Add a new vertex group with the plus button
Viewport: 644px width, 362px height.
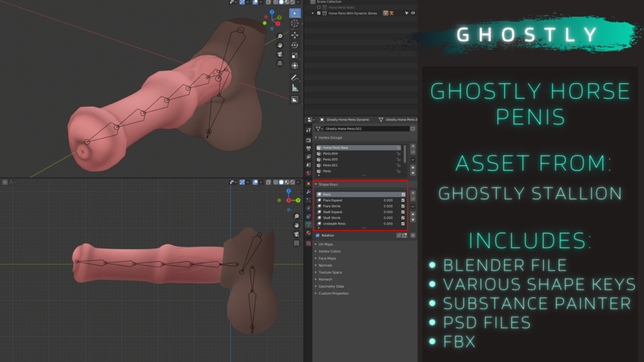[x=413, y=147]
